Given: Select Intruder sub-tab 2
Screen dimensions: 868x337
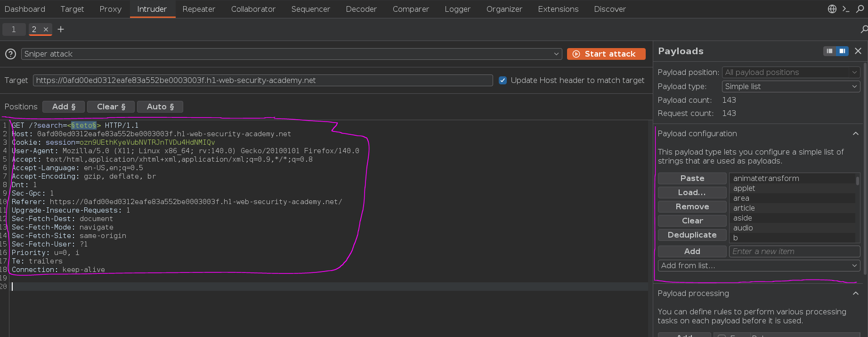Looking at the screenshot, I should (x=34, y=29).
